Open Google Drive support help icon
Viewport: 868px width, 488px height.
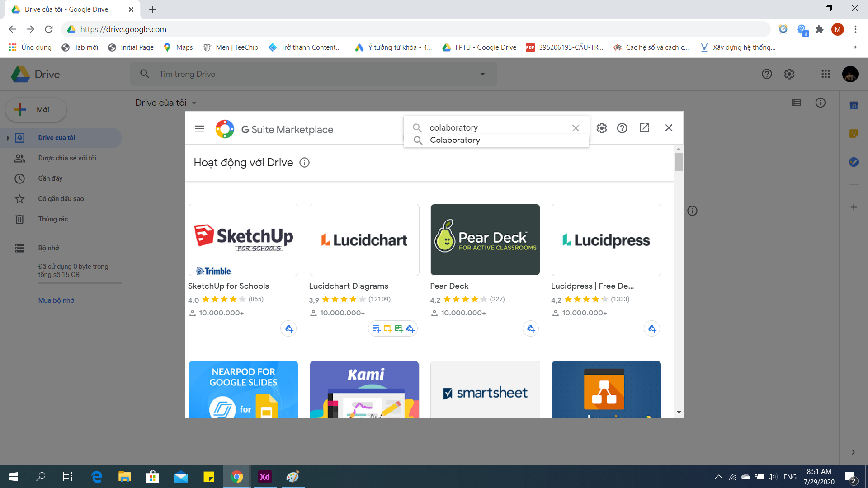[x=767, y=74]
